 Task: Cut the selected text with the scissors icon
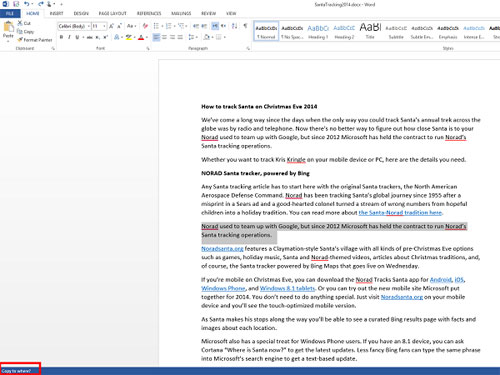click(x=20, y=23)
